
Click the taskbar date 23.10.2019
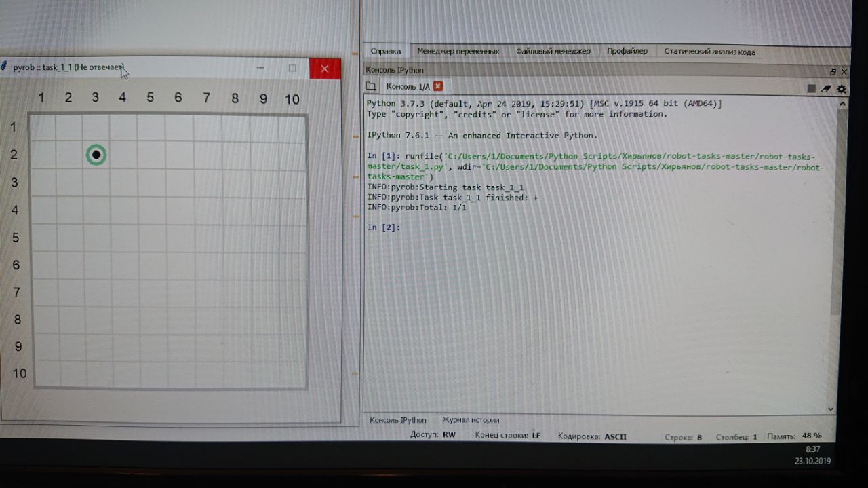click(x=812, y=461)
